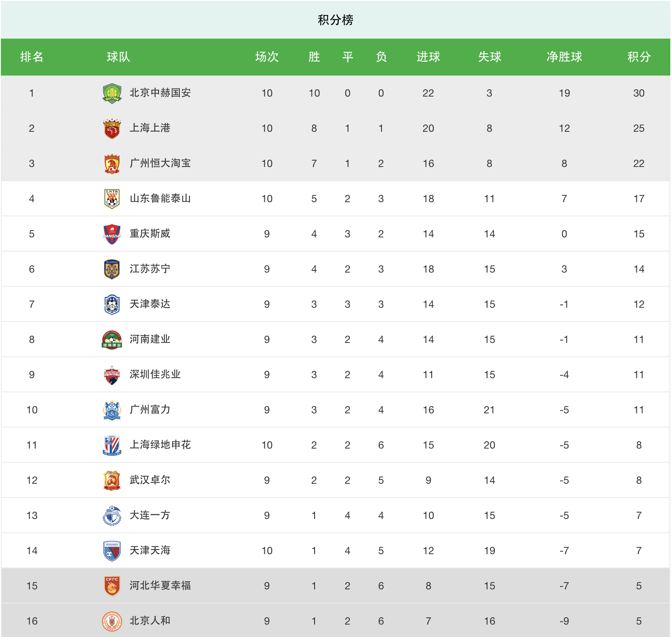Click the 北京人和 team name

(150, 621)
